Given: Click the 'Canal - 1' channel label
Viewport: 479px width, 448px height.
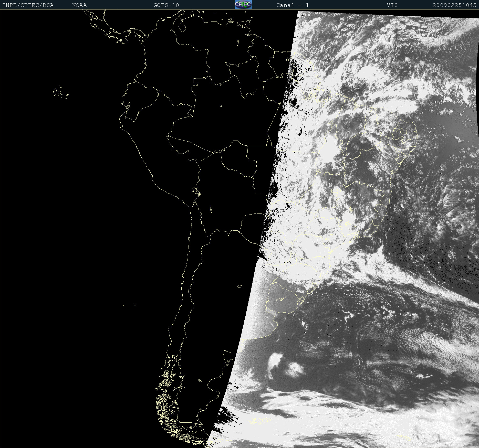Looking at the screenshot, I should tap(293, 5).
